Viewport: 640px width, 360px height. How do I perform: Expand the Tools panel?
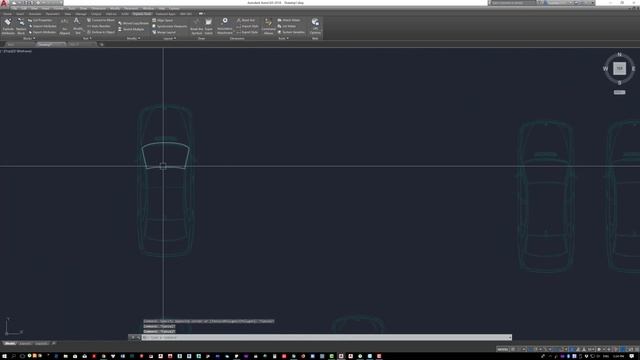pyautogui.click(x=283, y=38)
